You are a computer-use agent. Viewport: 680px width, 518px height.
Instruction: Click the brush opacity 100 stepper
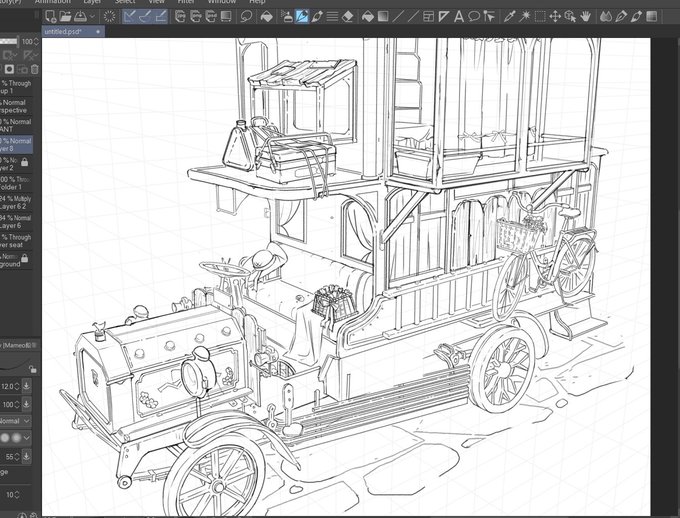point(16,404)
